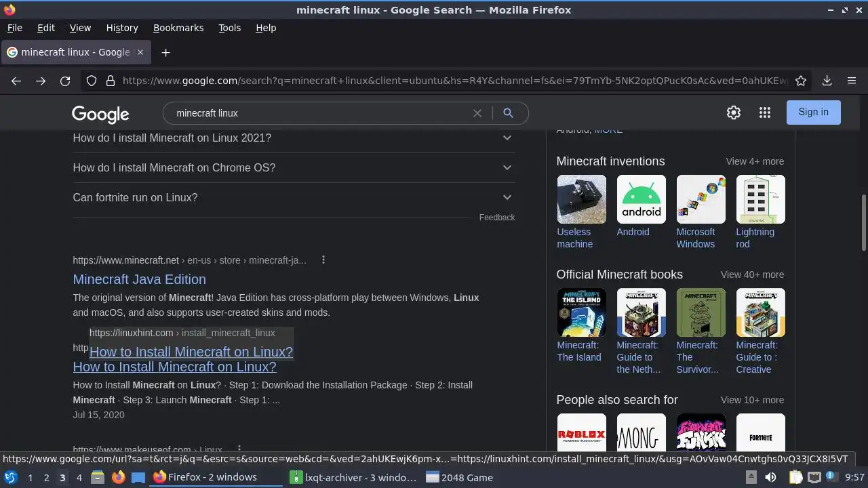Open Minecraft: Guide to the Nether cover
The image size is (868, 488).
pos(641,312)
